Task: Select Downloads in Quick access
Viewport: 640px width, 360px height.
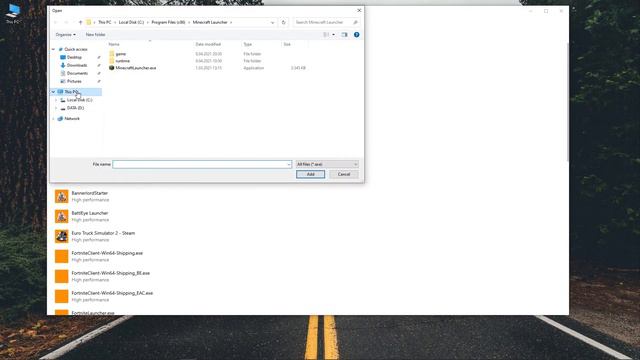Action: (x=77, y=65)
